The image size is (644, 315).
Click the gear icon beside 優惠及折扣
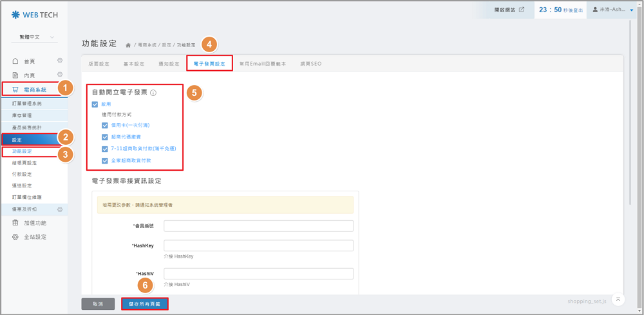(x=60, y=209)
